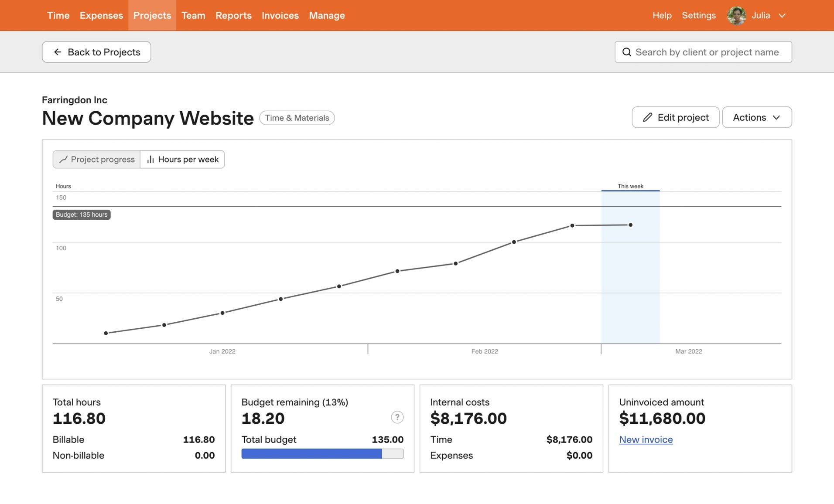Open the Invoices section
834x504 pixels.
coord(280,15)
